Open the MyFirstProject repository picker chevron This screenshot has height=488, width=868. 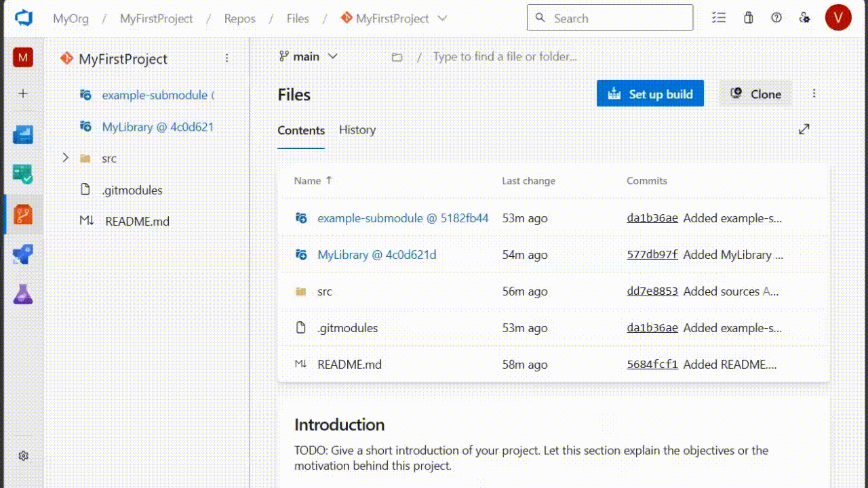[442, 19]
